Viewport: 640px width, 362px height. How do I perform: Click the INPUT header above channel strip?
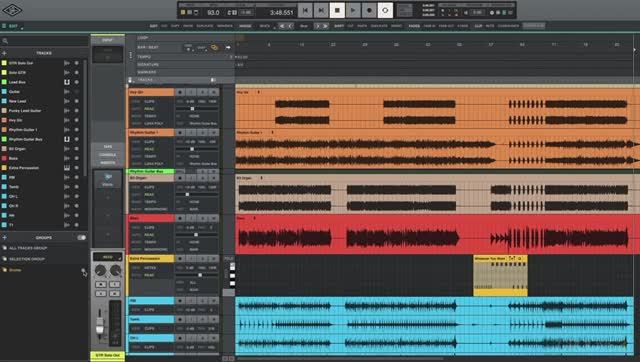(x=107, y=40)
